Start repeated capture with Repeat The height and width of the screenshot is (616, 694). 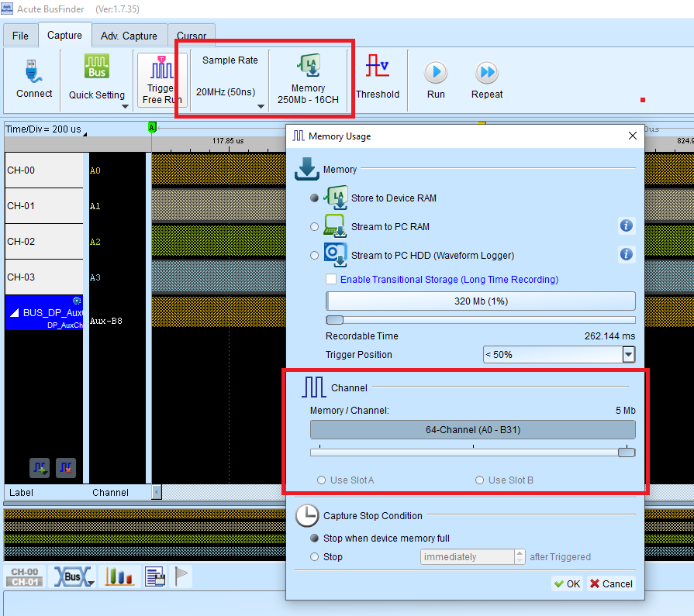click(487, 72)
